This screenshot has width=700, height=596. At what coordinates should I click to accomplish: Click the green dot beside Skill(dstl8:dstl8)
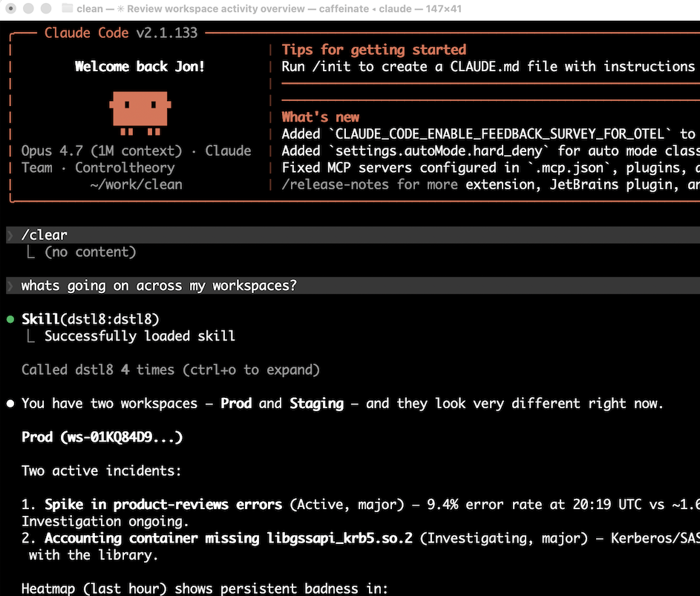[10, 320]
